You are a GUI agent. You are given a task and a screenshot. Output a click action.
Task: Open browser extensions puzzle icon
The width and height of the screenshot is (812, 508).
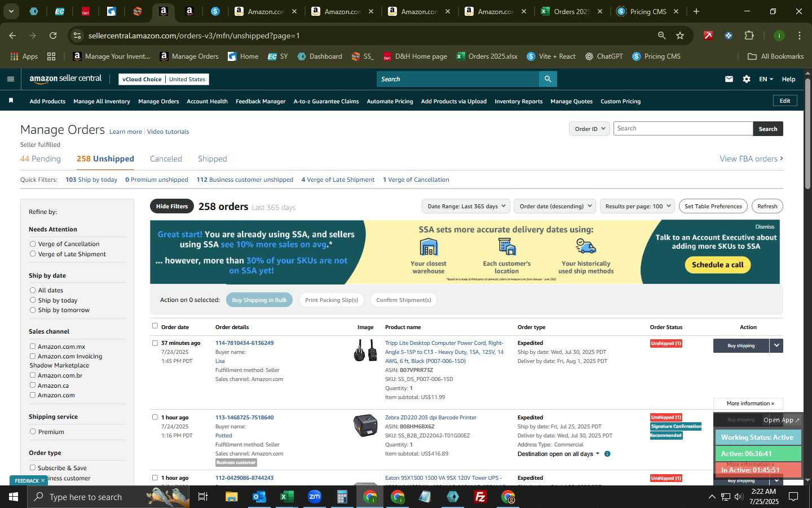749,36
